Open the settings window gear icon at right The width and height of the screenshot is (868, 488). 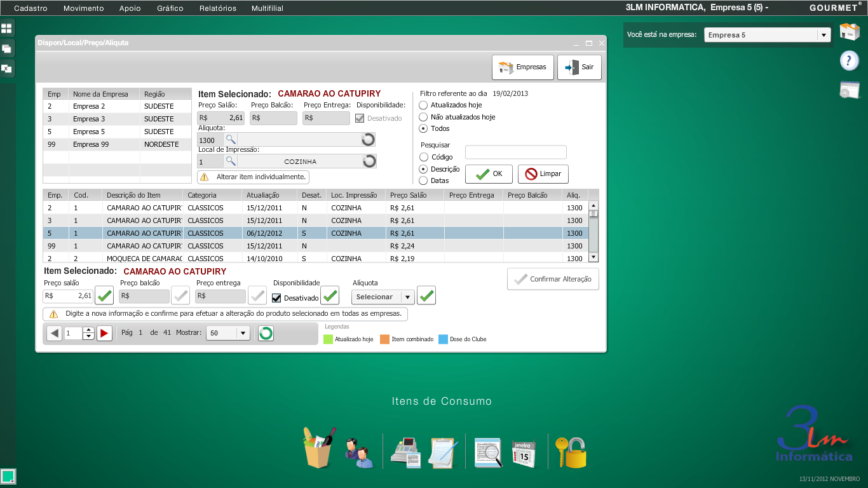pyautogui.click(x=850, y=90)
